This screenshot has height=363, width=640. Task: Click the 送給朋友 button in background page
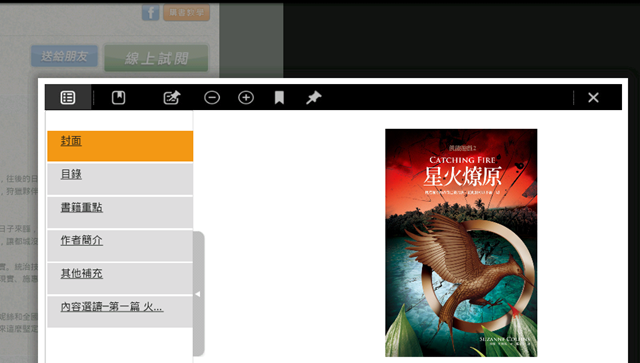(x=64, y=56)
